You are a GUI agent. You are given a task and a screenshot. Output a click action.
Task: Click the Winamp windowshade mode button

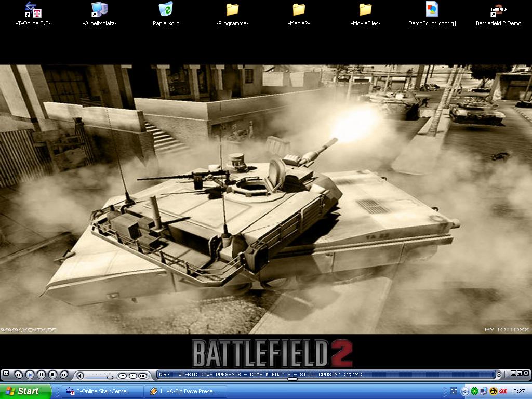coord(520,373)
